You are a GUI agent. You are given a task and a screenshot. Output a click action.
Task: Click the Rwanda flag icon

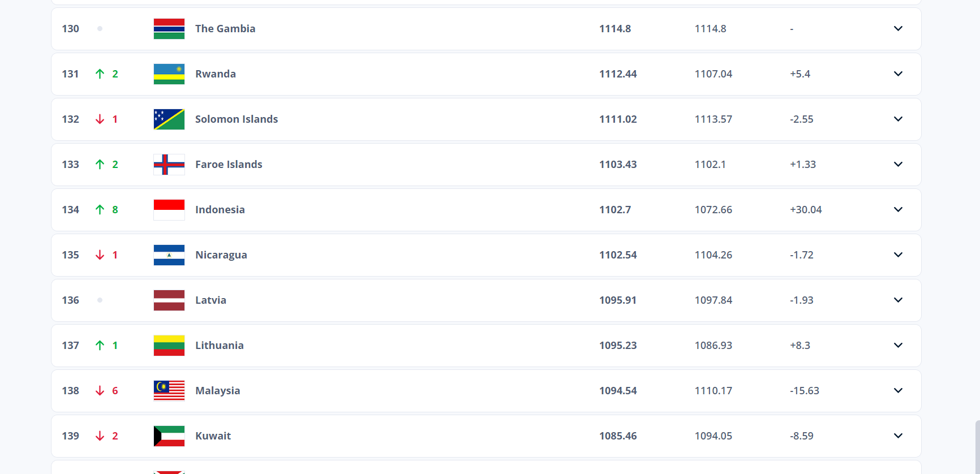click(x=169, y=74)
